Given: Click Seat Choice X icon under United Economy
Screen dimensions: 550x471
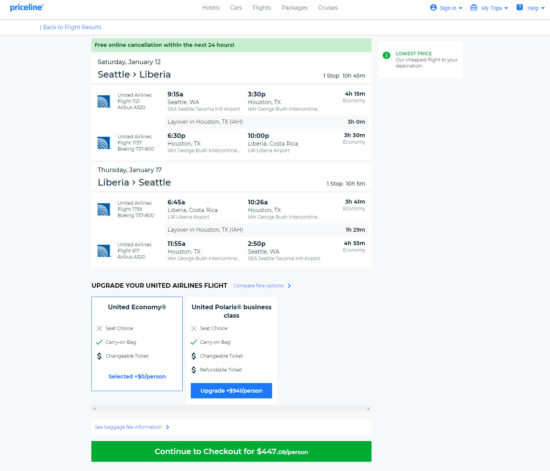Looking at the screenshot, I should 99,328.
